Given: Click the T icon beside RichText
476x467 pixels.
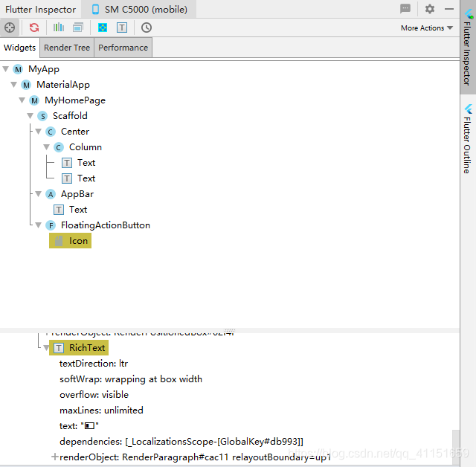Looking at the screenshot, I should point(59,348).
